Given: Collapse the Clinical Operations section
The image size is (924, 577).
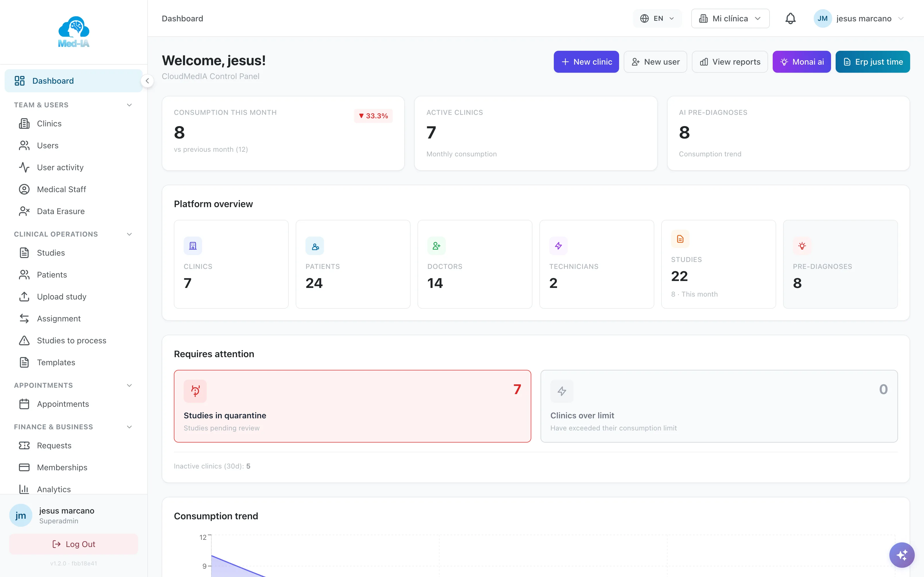Looking at the screenshot, I should pyautogui.click(x=129, y=234).
